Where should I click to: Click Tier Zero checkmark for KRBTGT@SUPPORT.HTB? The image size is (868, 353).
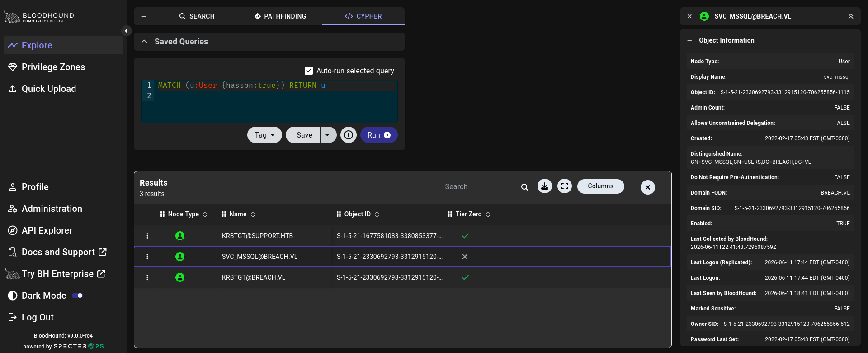[465, 236]
